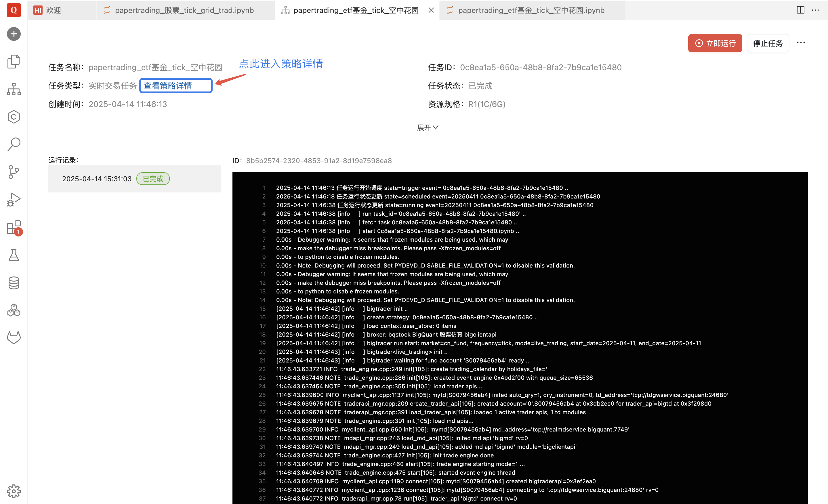Switch to papertrading_股票_tick_grid_trad.ipynb tab

(x=184, y=10)
